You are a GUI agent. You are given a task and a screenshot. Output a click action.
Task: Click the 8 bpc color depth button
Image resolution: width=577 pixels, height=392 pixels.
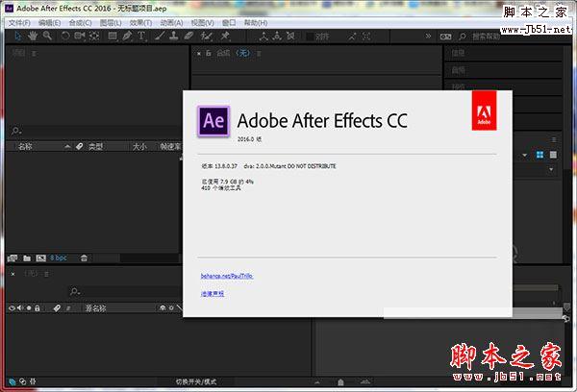[59, 258]
